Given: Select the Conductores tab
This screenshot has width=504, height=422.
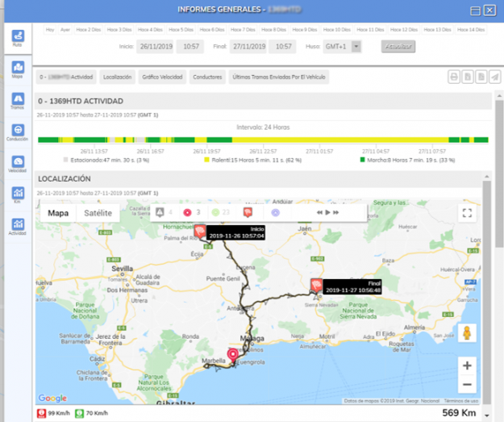Looking at the screenshot, I should point(207,77).
